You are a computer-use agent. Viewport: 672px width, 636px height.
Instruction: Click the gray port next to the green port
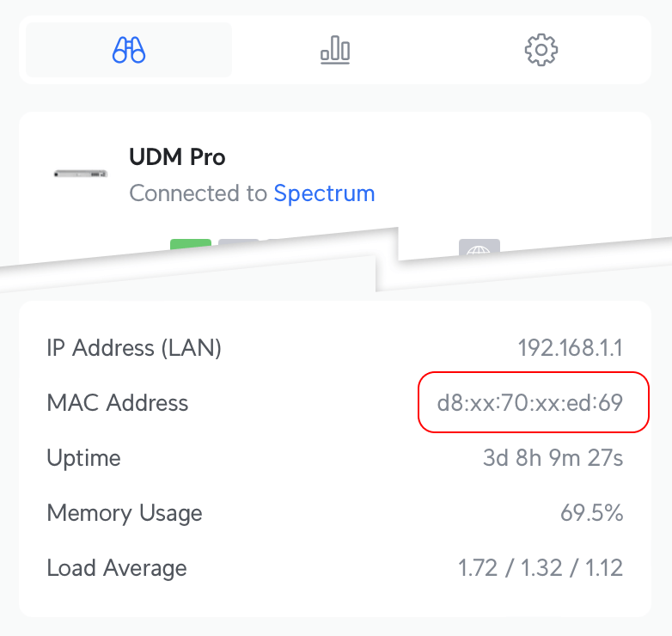(237, 246)
